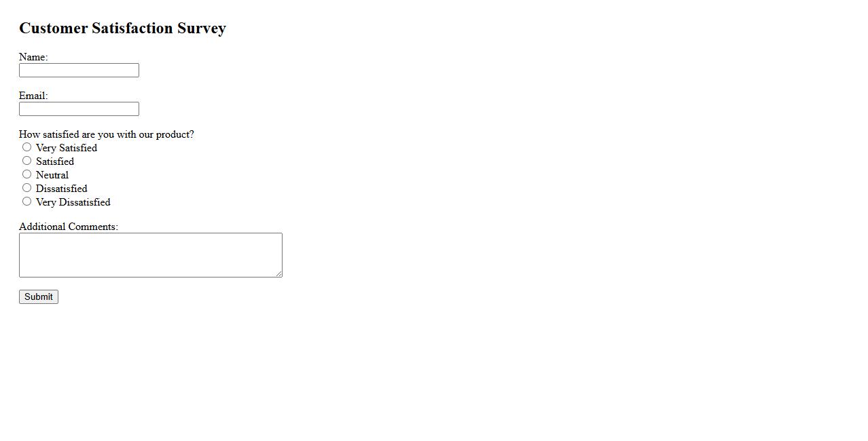Click the Name text input field
Screen dimensions: 868x441
click(79, 71)
